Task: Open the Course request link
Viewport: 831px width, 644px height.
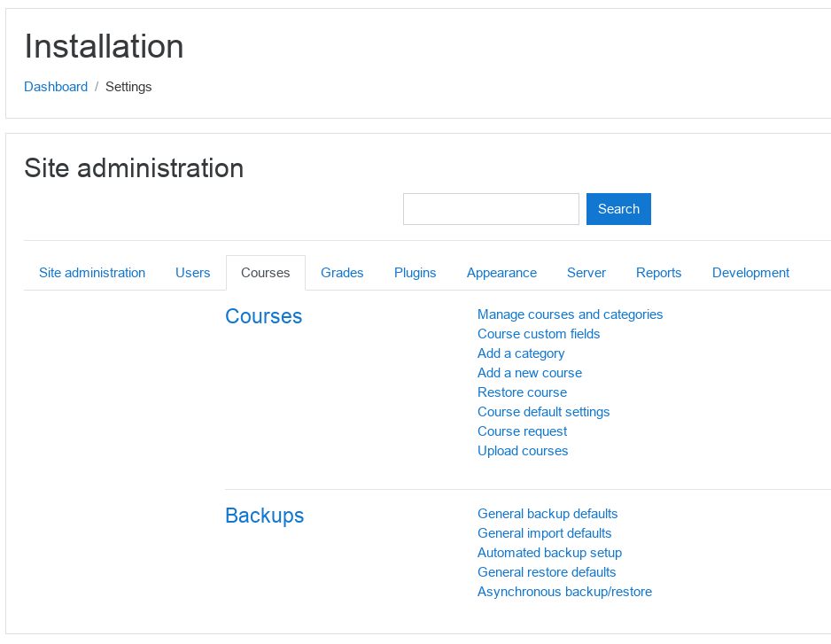Action: [x=522, y=431]
